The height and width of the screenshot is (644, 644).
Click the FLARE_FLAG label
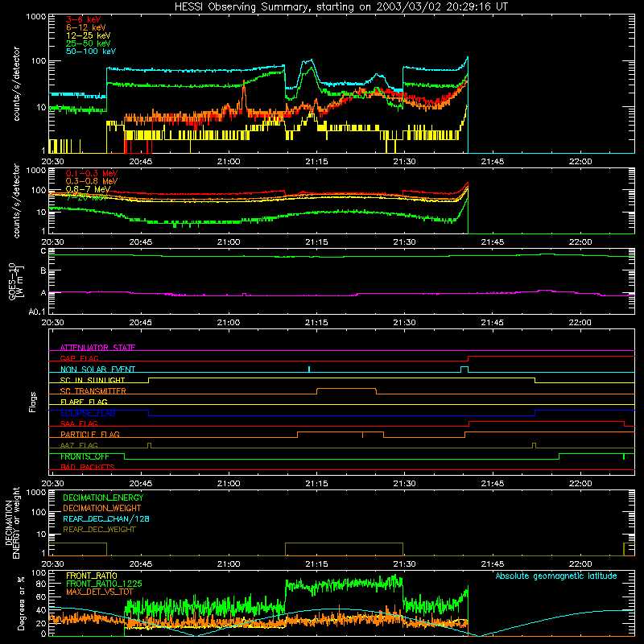click(84, 402)
